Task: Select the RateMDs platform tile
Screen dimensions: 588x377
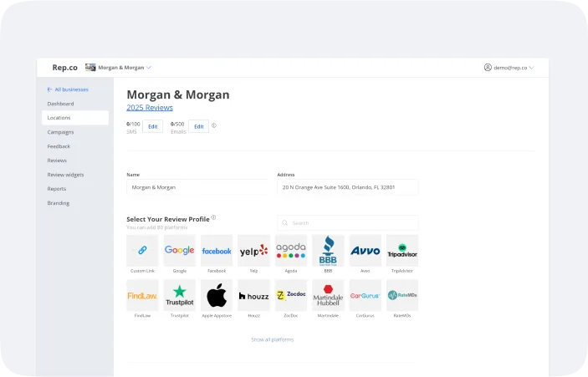Action: coord(402,295)
